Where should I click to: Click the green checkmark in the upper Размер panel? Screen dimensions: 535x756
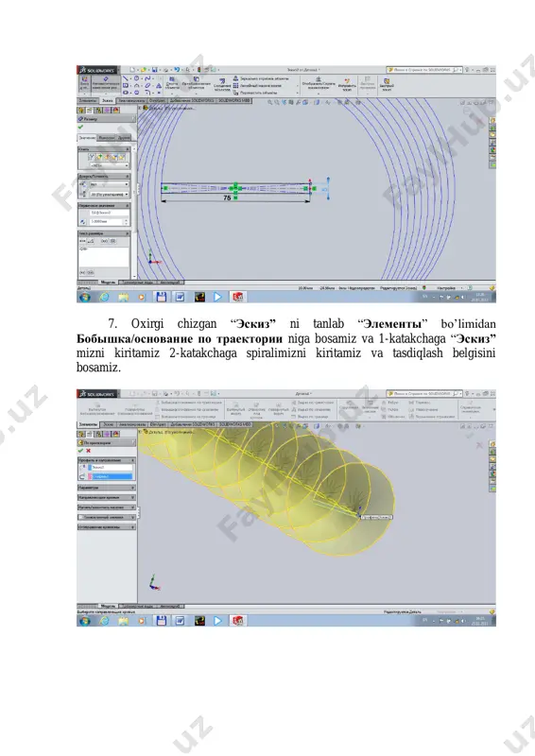(80, 128)
